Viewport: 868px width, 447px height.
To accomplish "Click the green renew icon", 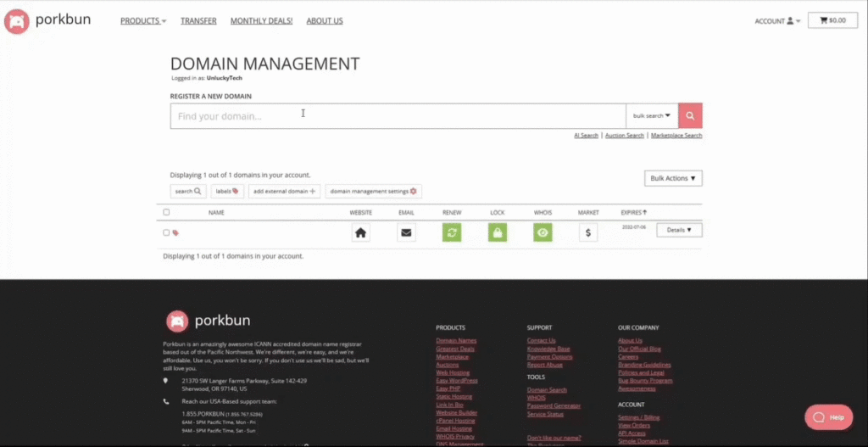I will (452, 232).
